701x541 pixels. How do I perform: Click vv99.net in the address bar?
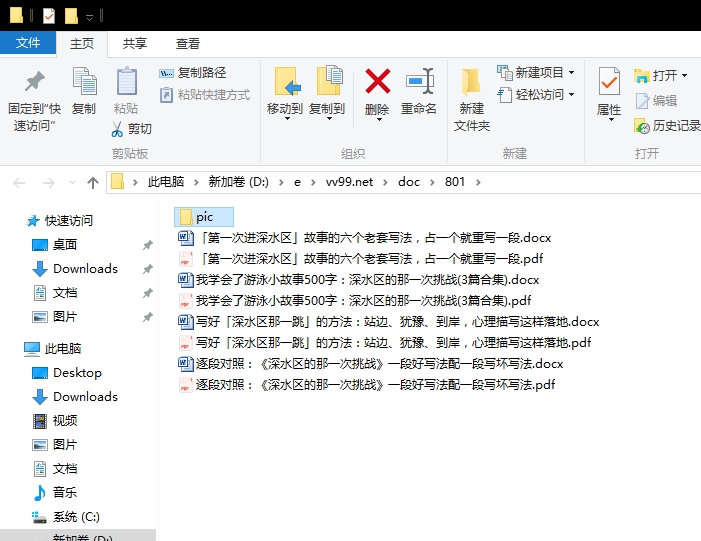349,182
